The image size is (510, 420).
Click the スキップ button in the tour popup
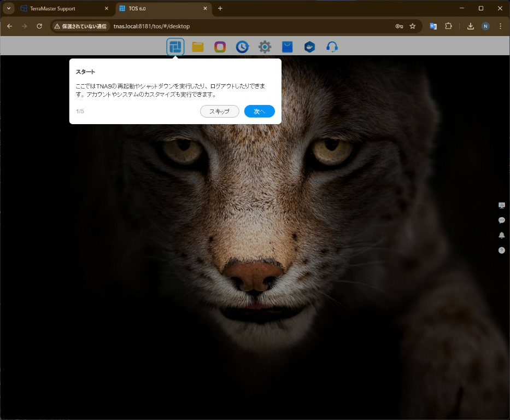tap(220, 112)
